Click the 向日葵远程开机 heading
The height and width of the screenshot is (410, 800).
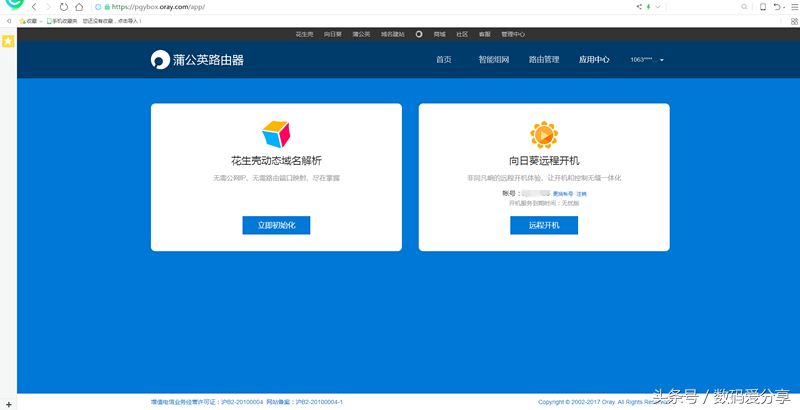(544, 161)
